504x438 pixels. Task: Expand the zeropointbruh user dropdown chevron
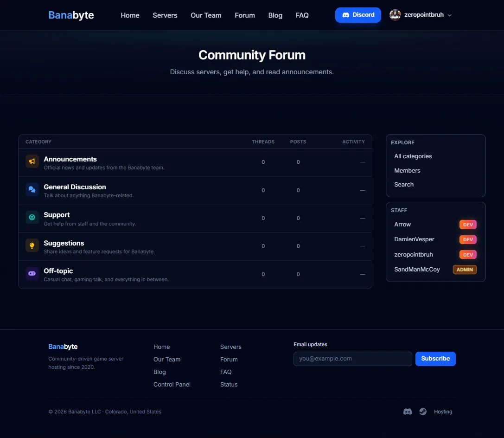pos(450,15)
